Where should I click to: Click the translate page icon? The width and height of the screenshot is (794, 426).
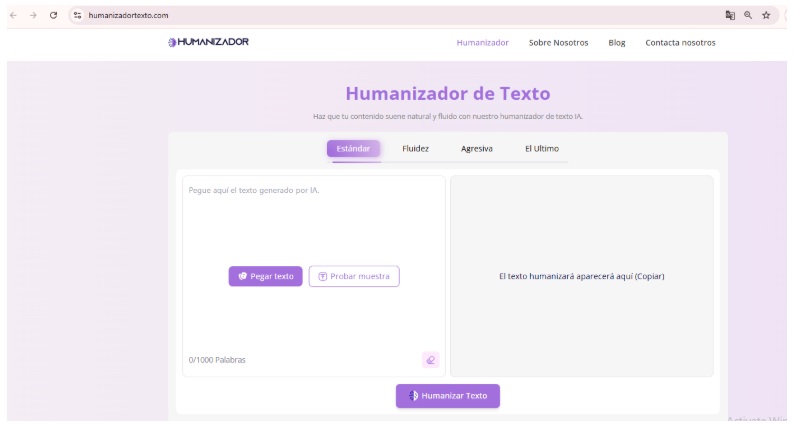click(x=730, y=15)
